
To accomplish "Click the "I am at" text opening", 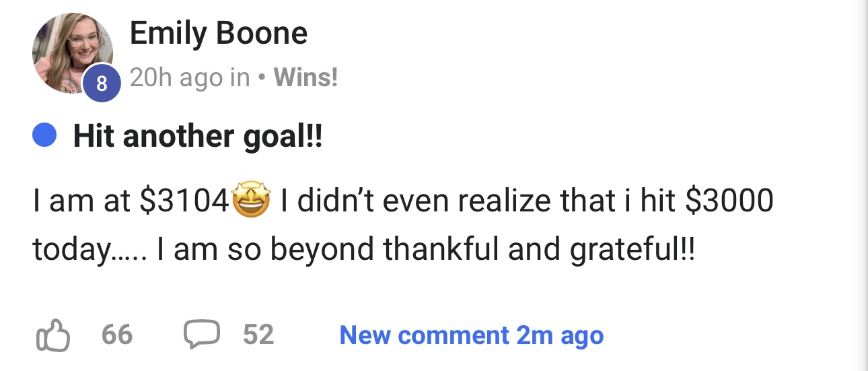I will tap(81, 201).
